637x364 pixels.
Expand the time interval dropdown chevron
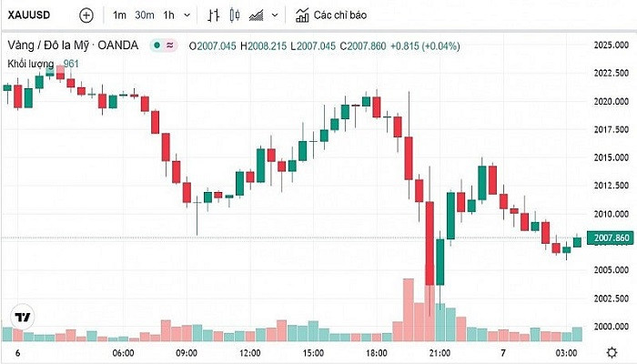(187, 15)
